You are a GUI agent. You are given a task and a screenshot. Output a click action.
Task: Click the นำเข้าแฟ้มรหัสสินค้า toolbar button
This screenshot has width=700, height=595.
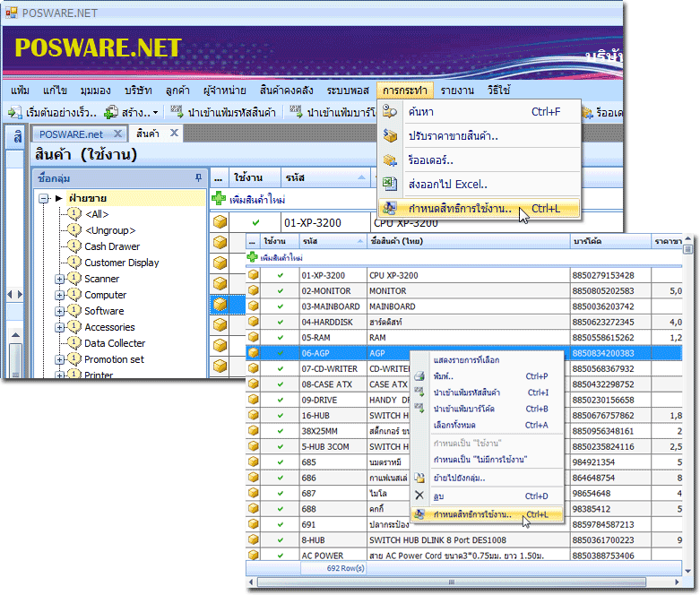tap(223, 113)
